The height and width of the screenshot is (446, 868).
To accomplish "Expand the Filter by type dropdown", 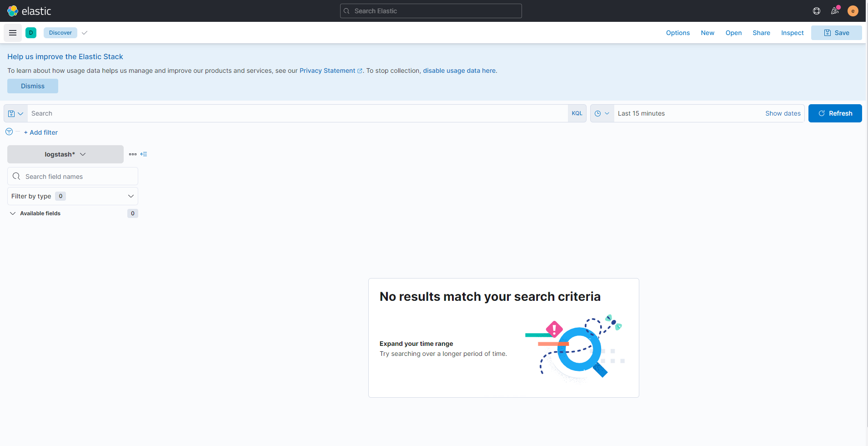I will (73, 196).
